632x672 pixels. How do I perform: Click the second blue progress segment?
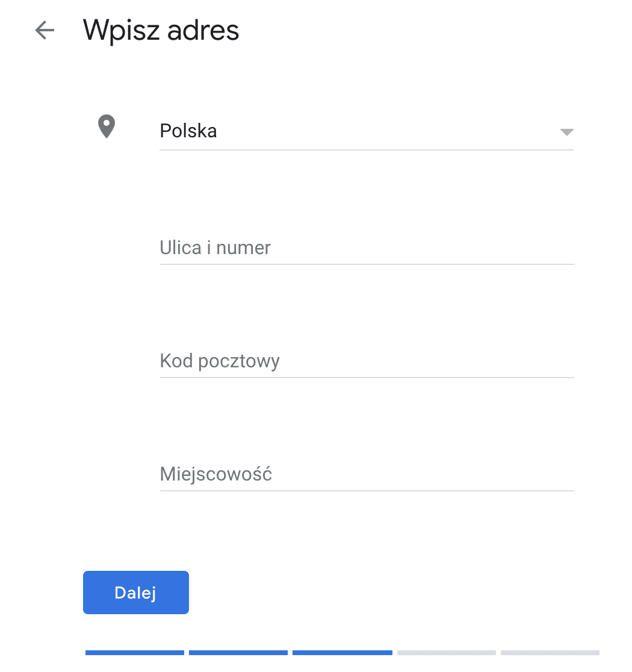238,653
